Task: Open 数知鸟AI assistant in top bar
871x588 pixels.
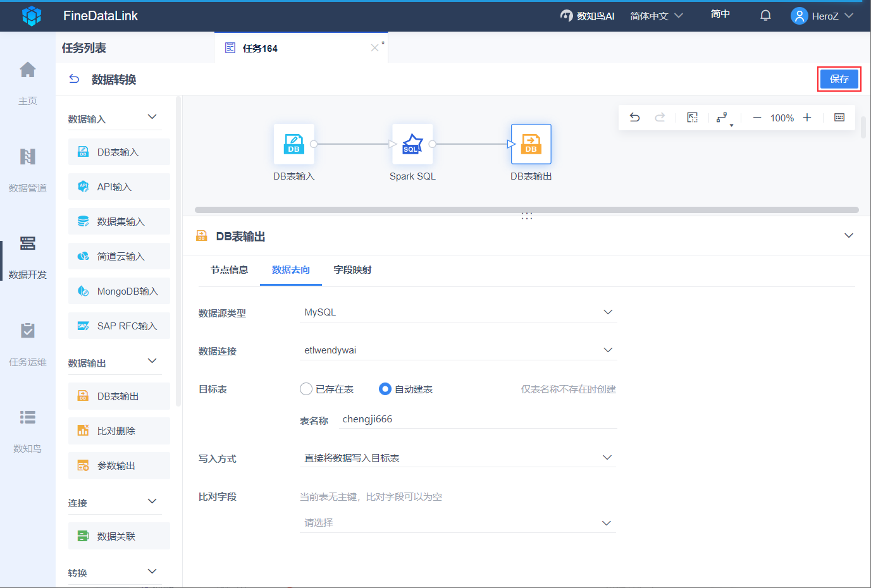Action: (x=587, y=16)
